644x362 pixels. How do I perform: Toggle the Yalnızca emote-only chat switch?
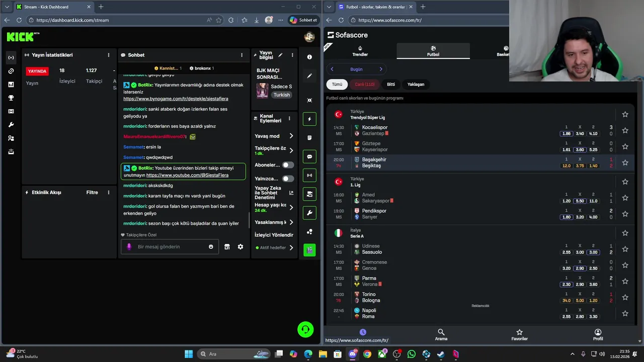(288, 178)
